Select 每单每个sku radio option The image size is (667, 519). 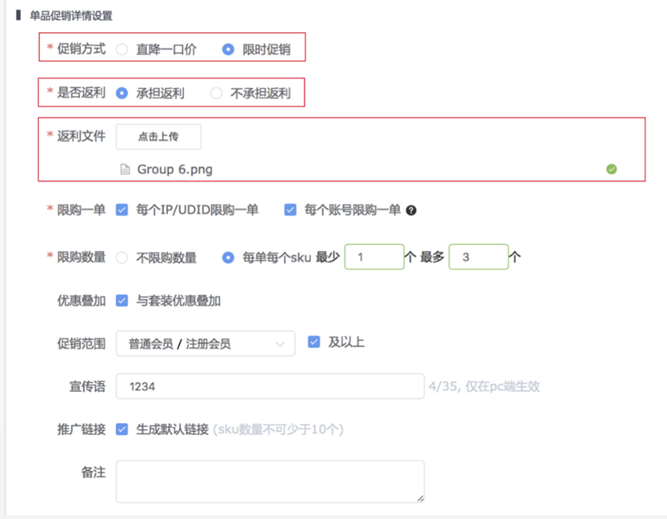click(x=229, y=257)
